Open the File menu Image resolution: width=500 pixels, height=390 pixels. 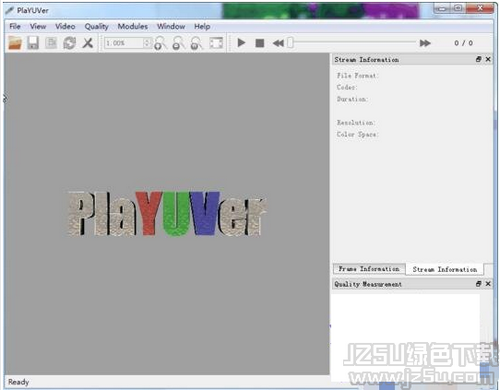click(x=15, y=26)
